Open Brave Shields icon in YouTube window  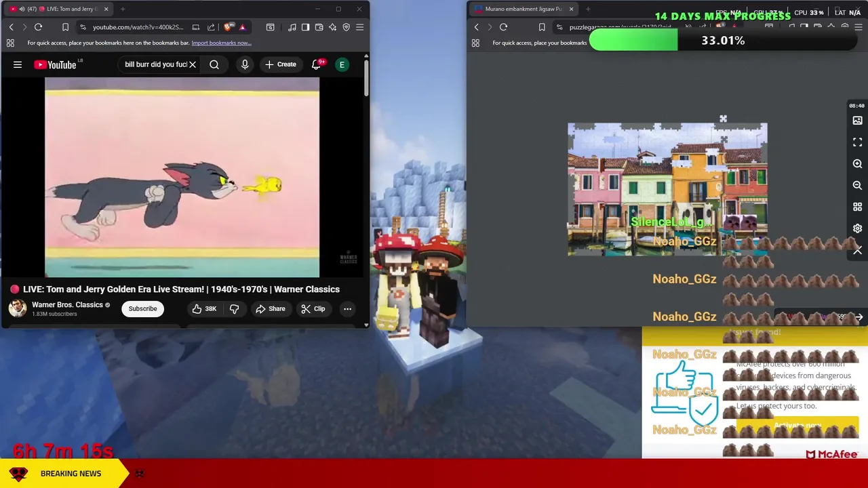tap(228, 27)
